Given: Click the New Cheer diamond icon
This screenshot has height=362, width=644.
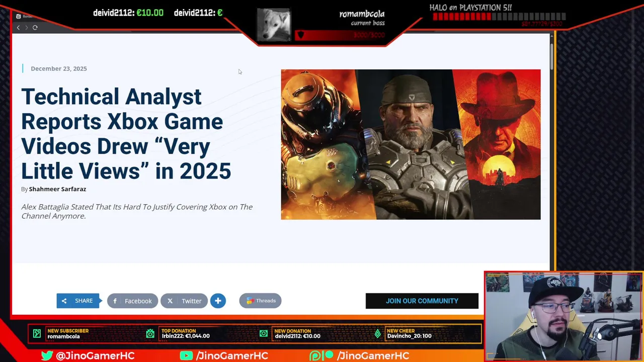Looking at the screenshot, I should (378, 333).
